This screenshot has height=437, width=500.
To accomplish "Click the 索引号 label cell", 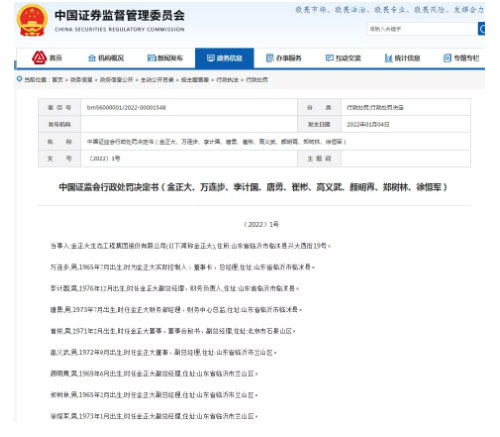I will click(59, 107).
